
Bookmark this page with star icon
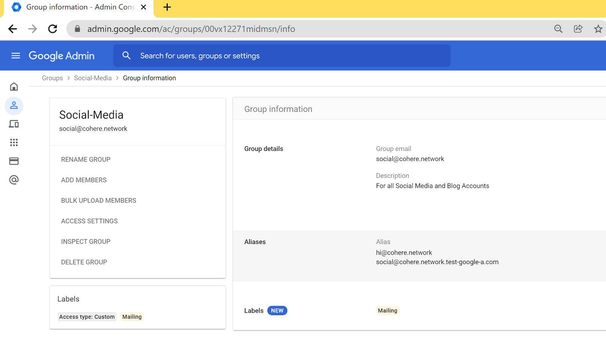coord(598,29)
